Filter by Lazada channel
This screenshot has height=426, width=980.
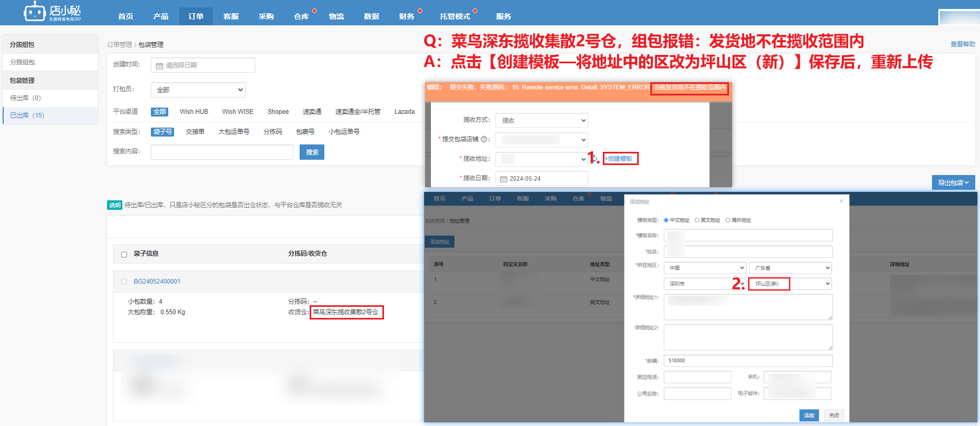point(405,112)
